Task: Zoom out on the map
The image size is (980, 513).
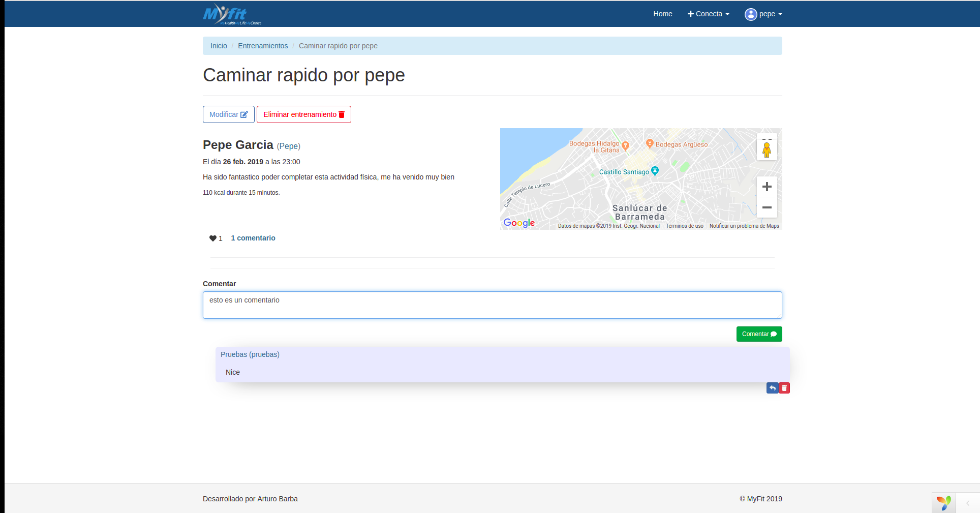Action: point(767,207)
